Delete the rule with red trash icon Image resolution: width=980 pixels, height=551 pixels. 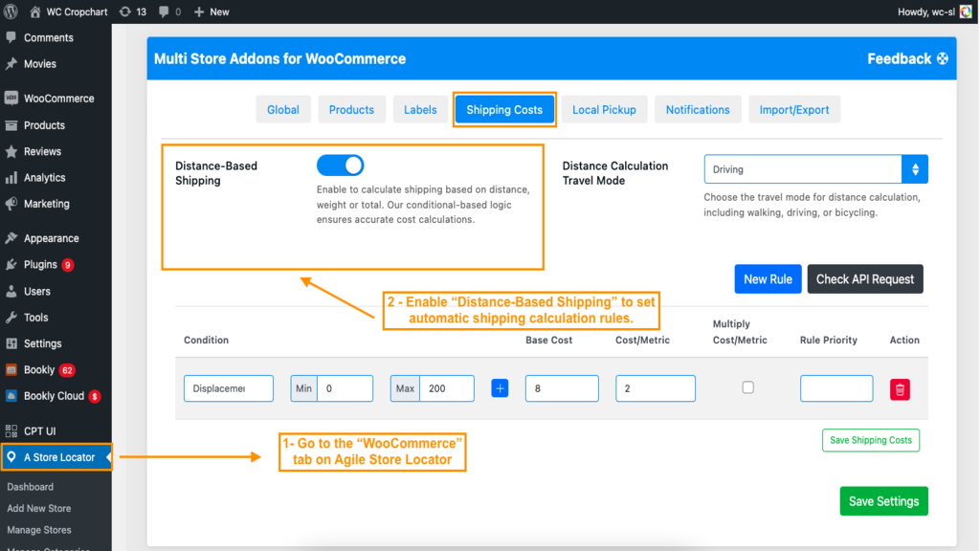[x=900, y=390]
